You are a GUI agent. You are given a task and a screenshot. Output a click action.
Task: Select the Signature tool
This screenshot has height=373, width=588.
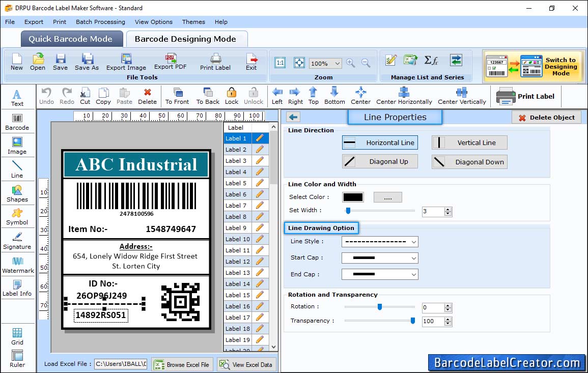pyautogui.click(x=17, y=241)
